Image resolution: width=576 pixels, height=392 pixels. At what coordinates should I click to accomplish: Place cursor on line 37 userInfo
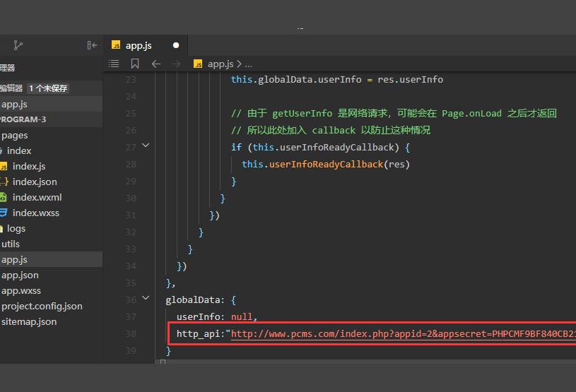(x=199, y=317)
